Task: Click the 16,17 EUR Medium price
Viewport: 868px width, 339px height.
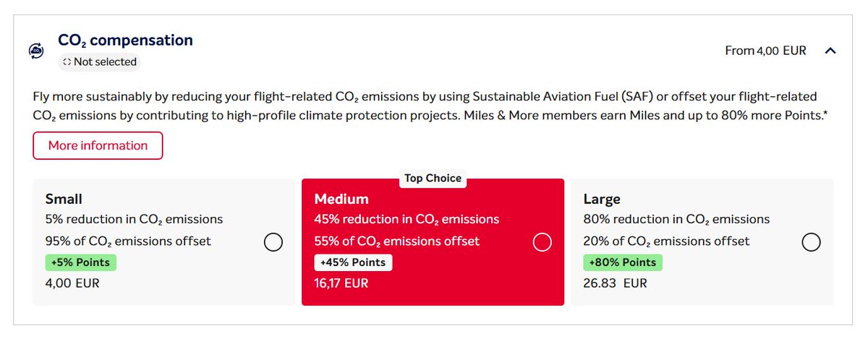Action: tap(341, 283)
